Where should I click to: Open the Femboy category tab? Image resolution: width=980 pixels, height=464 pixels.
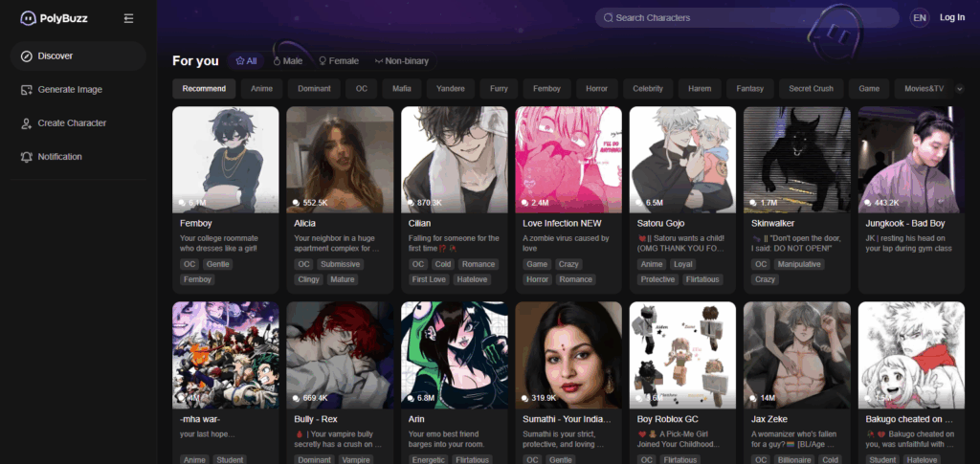tap(546, 89)
